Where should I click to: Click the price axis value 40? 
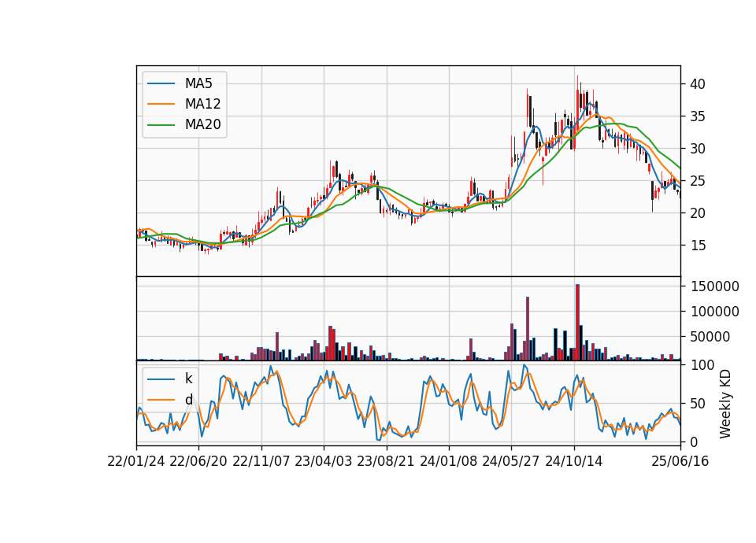point(698,84)
